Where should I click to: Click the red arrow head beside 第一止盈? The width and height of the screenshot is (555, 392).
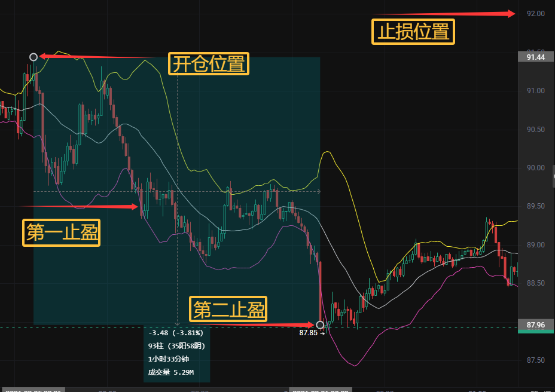pyautogui.click(x=135, y=207)
